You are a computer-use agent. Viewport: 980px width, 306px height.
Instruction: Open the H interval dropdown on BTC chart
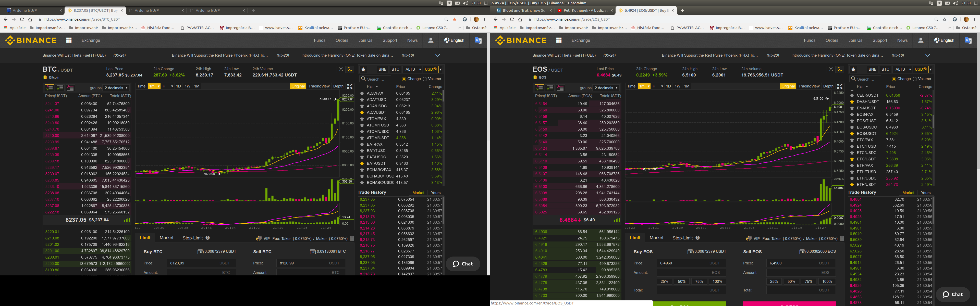(x=167, y=86)
